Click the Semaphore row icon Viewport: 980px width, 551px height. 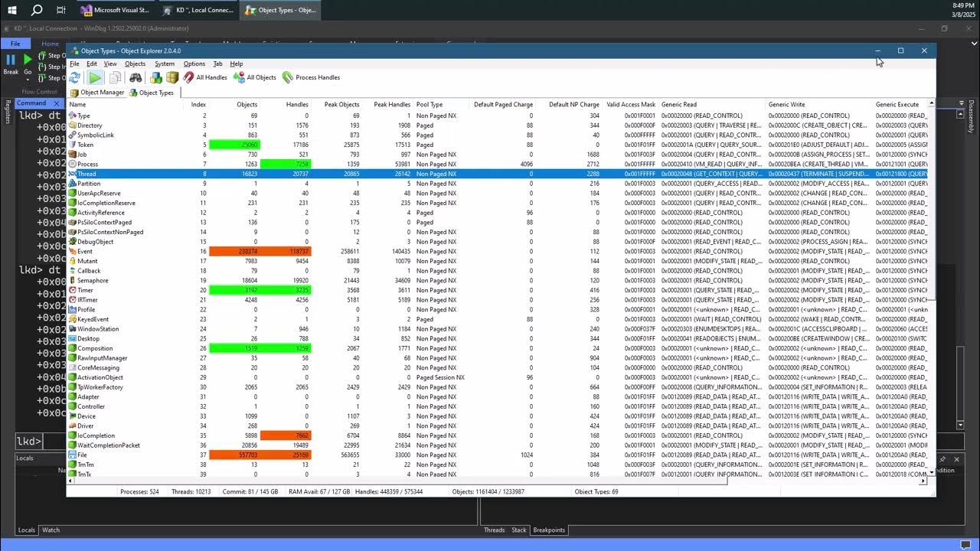73,281
